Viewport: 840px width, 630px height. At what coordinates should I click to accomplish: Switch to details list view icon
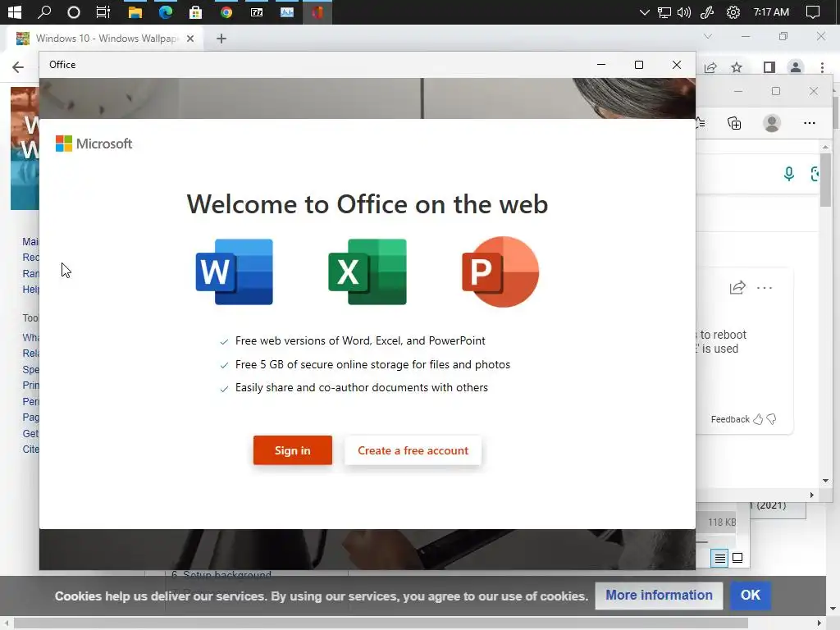pyautogui.click(x=720, y=558)
